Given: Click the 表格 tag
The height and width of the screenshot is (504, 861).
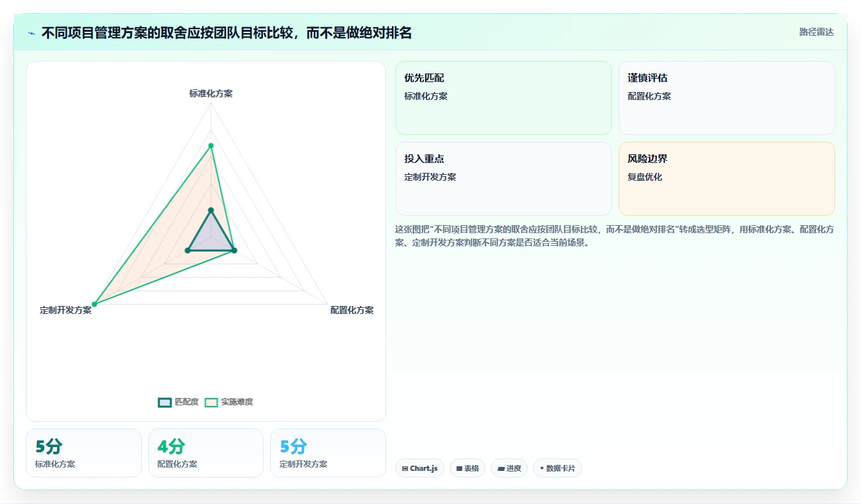Looking at the screenshot, I should [468, 468].
